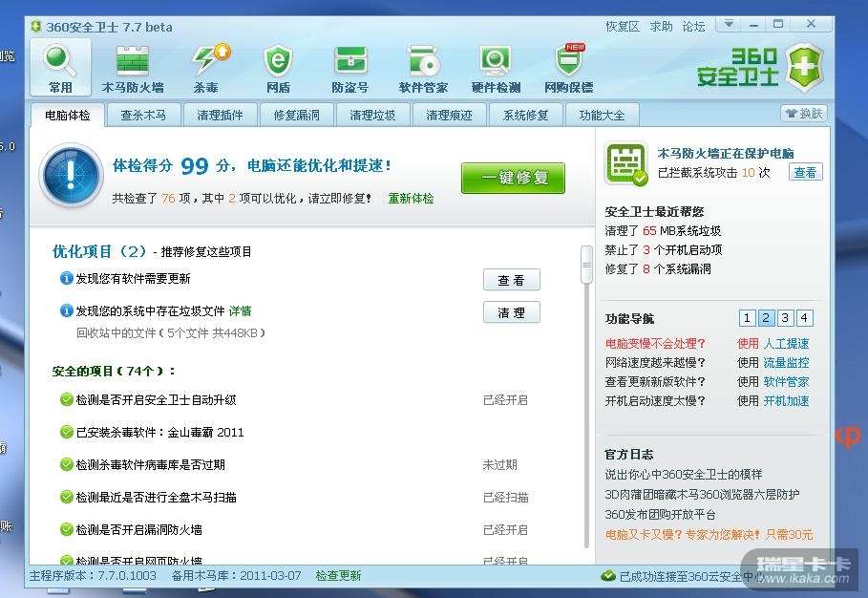Click the green 一键修复 button
Viewport: 868px width, 598px height.
click(513, 178)
